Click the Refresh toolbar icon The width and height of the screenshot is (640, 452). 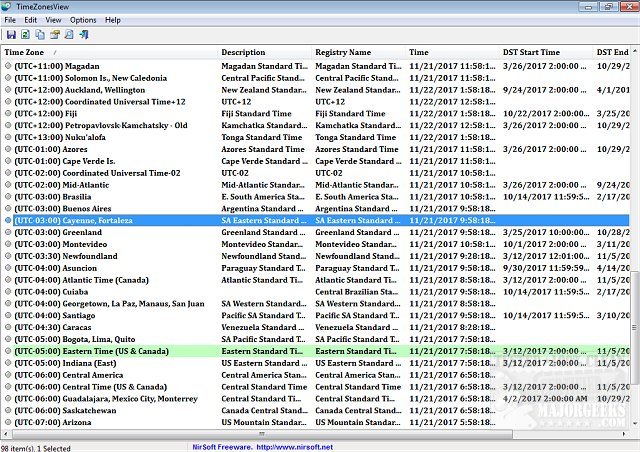point(25,35)
